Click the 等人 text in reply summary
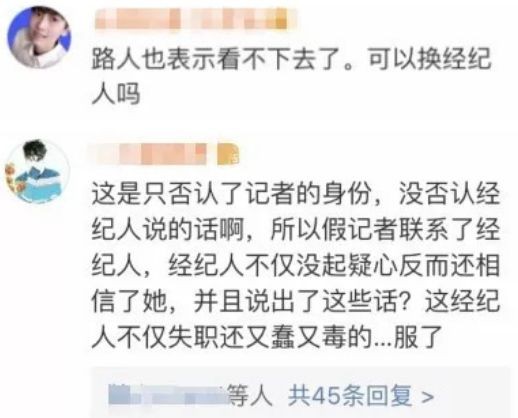Screen dimensions: 518x418 [250, 396]
